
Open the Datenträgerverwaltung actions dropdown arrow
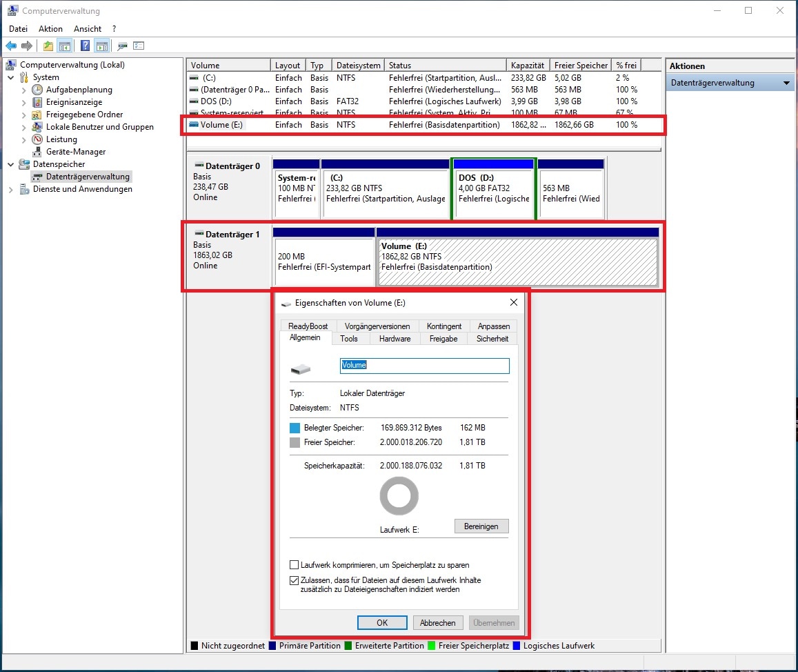point(786,83)
